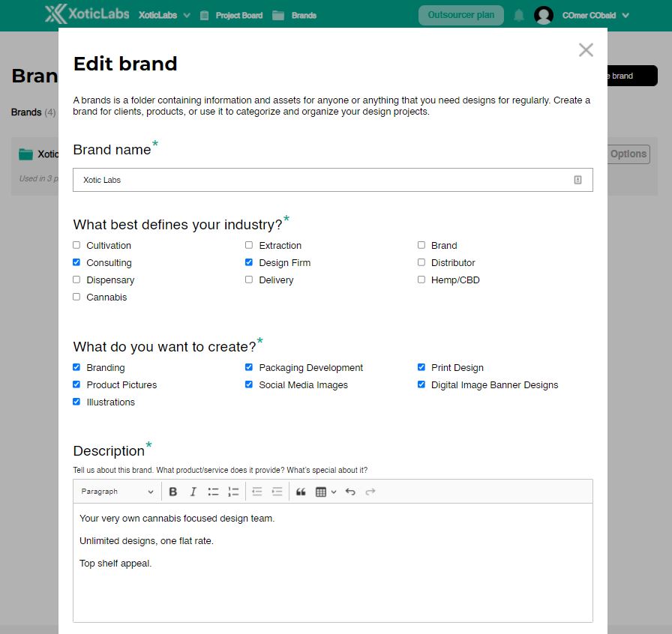Open the XoticLabs workspace dropdown

coord(164,16)
